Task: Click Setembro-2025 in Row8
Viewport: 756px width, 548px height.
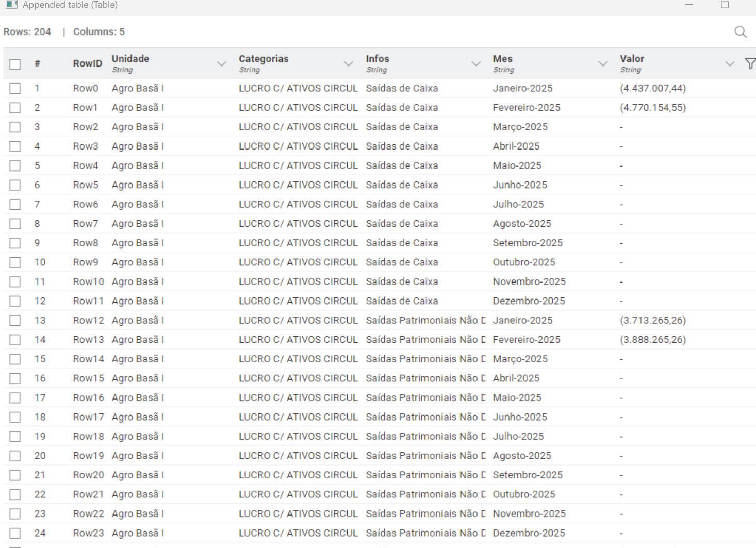Action: click(x=528, y=243)
